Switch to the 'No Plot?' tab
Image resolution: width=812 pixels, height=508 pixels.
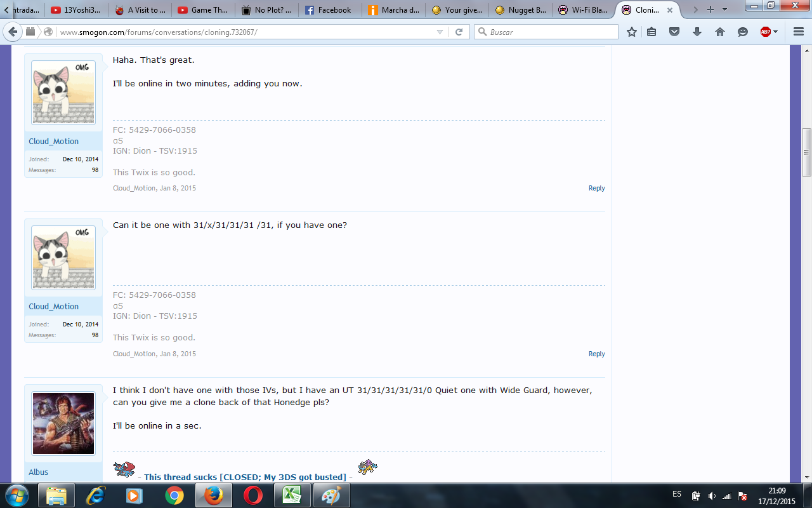266,10
